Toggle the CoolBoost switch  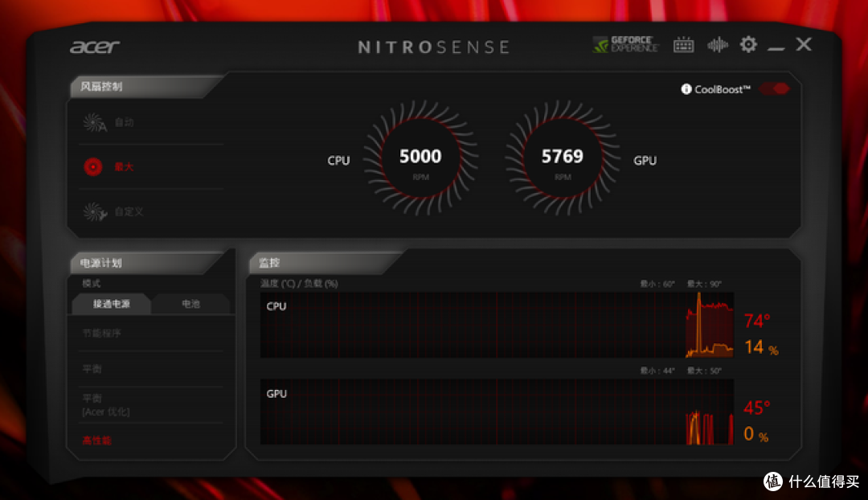[x=774, y=88]
